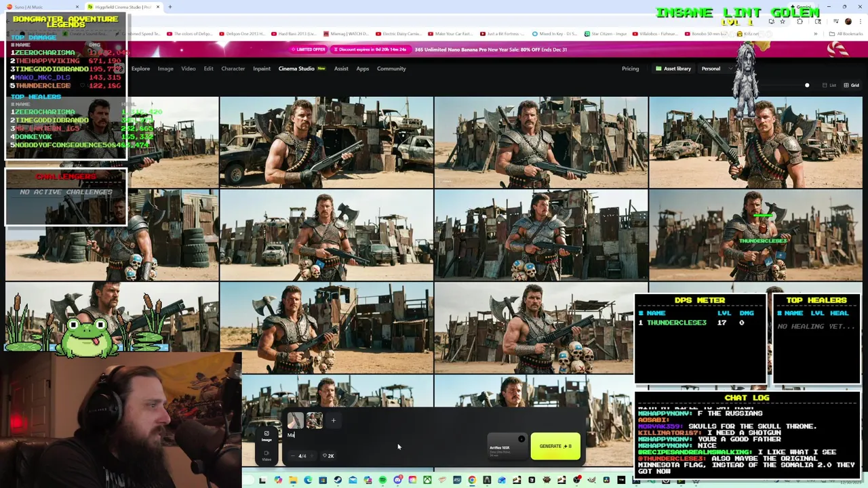Screen dimensions: 868x488
Task: Open Copilot from the taskbar
Action: [x=278, y=480]
